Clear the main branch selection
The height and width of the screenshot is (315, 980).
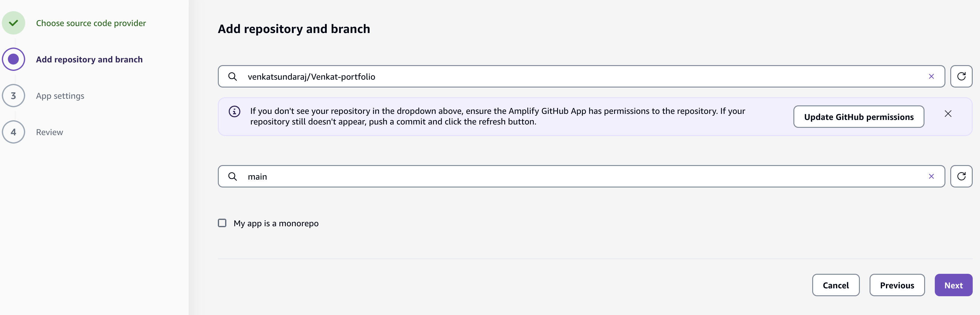[931, 176]
